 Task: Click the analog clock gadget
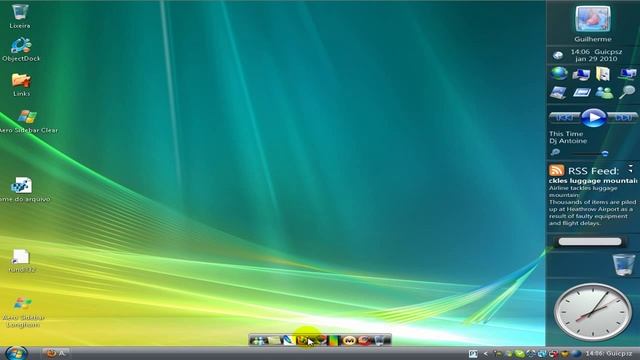pyautogui.click(x=593, y=312)
